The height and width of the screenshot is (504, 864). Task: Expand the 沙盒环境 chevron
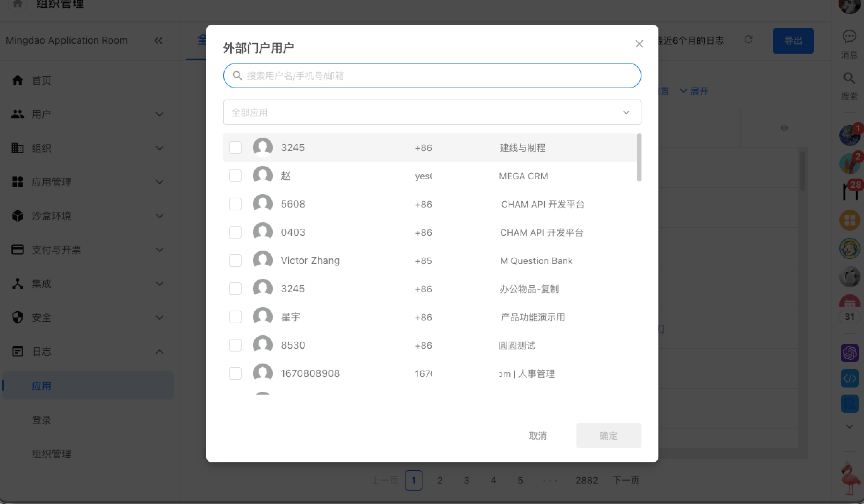160,216
